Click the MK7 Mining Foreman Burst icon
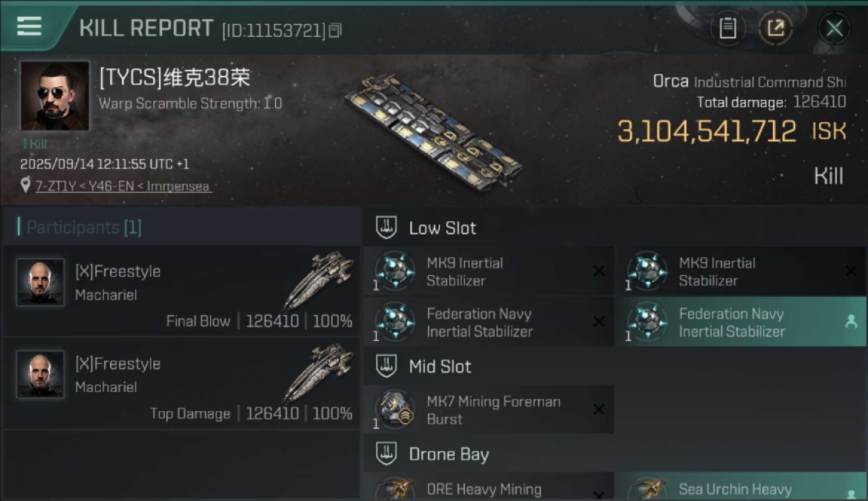Screen dimensions: 868x501 coord(395,409)
